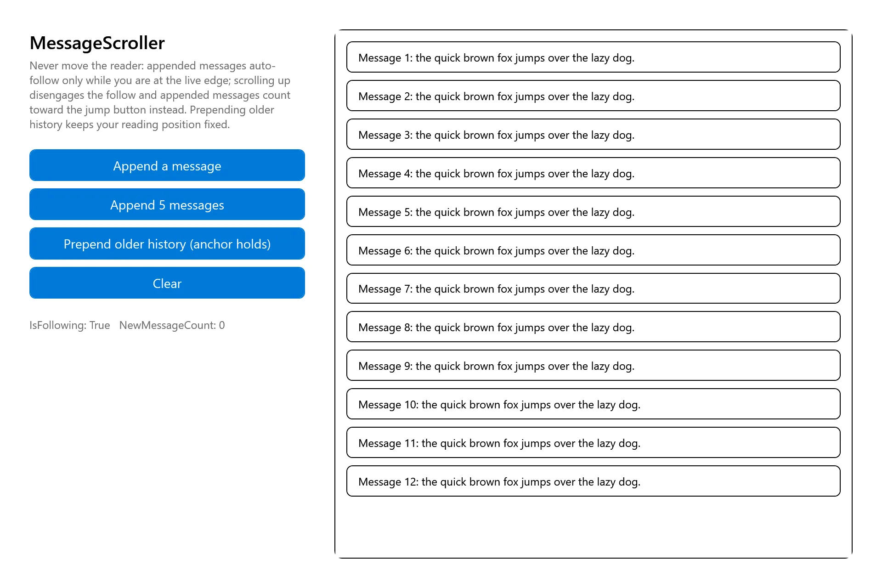Select Prepend older history (anchor holds)

click(167, 243)
